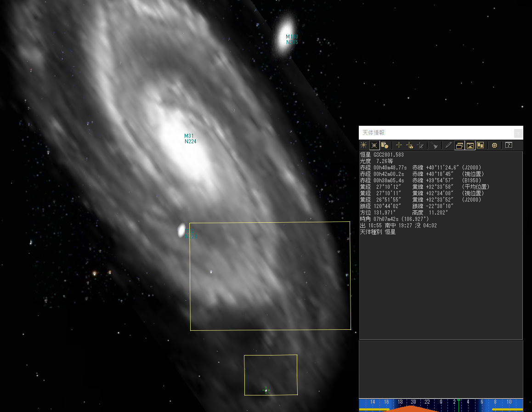The height and width of the screenshot is (412, 532).
Task: Click hour 20 on the visibility timeline
Action: coord(413,402)
